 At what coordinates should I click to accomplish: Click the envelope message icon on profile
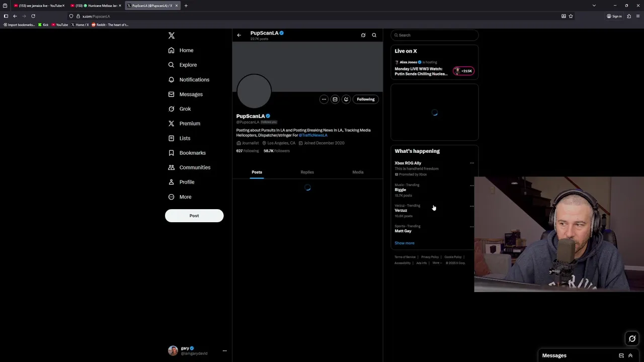tap(335, 99)
